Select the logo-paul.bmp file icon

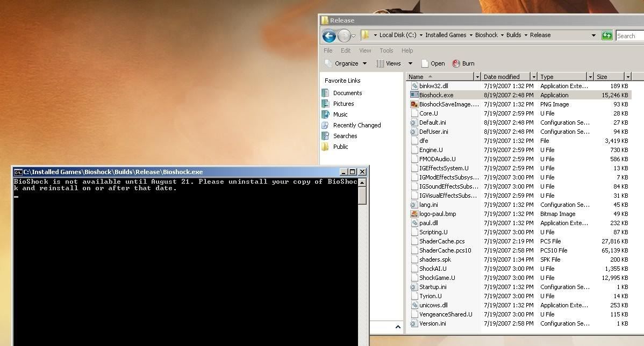click(414, 214)
